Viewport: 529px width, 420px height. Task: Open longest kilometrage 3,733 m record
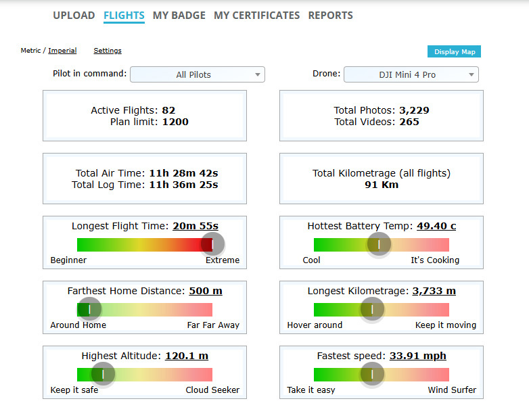[x=434, y=291]
